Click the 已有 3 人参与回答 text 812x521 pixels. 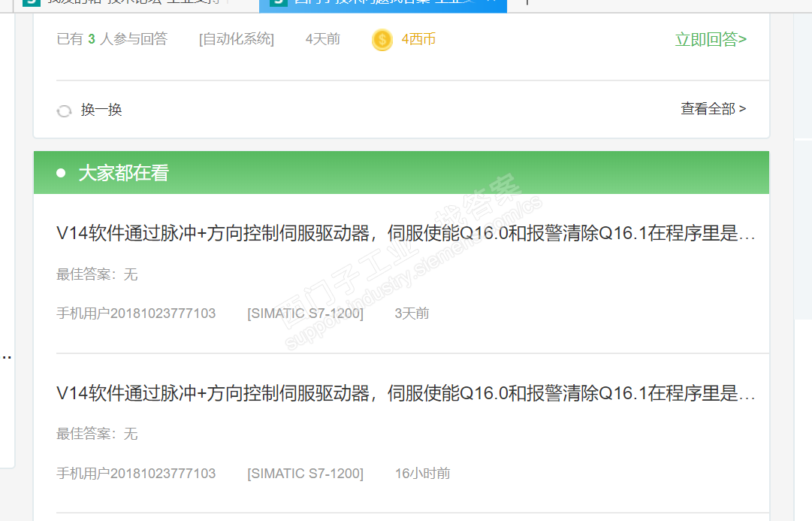pyautogui.click(x=112, y=39)
